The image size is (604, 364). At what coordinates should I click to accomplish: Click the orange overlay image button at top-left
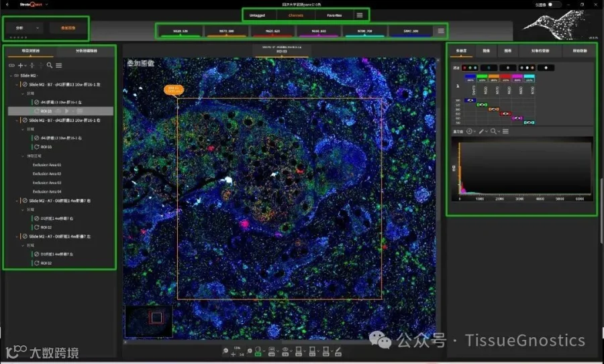point(68,28)
